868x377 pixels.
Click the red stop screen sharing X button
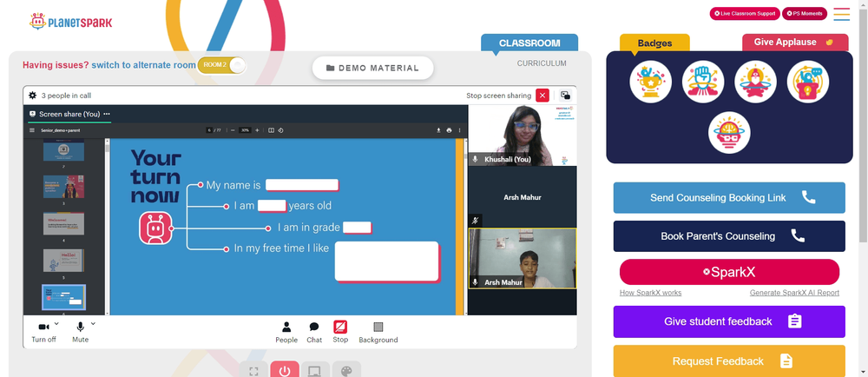pos(542,96)
